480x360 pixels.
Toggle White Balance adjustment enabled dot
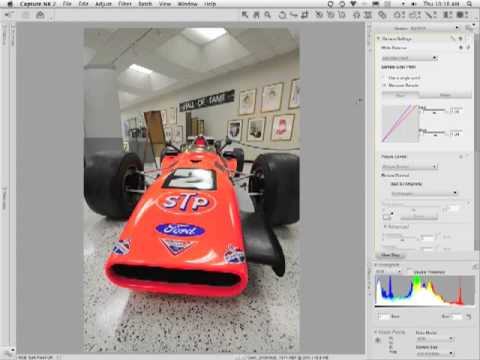pos(461,48)
